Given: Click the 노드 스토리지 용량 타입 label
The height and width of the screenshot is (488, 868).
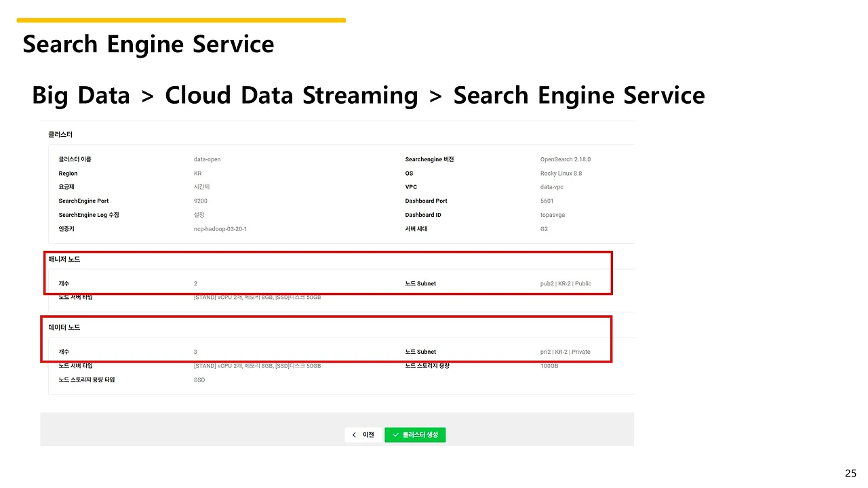Looking at the screenshot, I should click(87, 380).
